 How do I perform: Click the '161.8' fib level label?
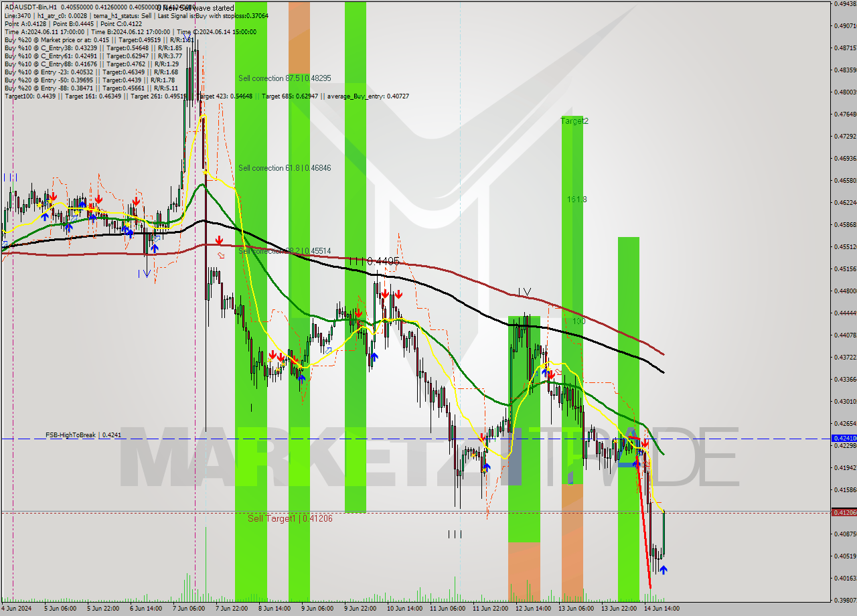[576, 200]
